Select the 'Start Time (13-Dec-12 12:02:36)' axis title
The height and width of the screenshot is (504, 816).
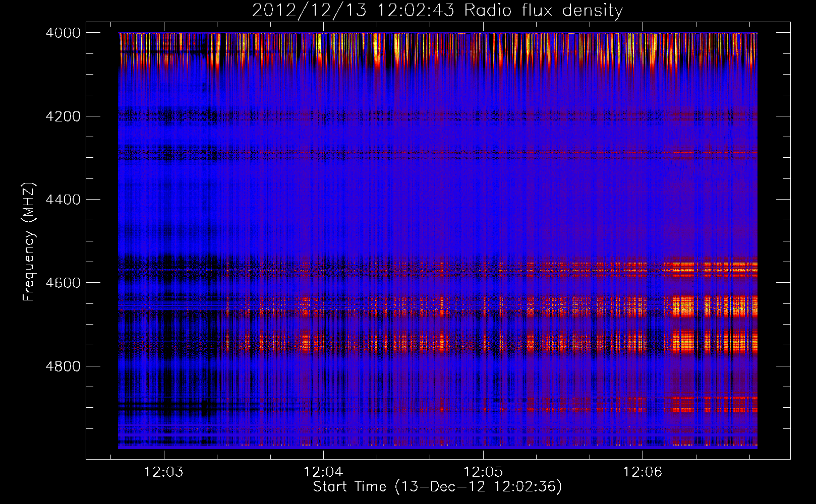(437, 487)
